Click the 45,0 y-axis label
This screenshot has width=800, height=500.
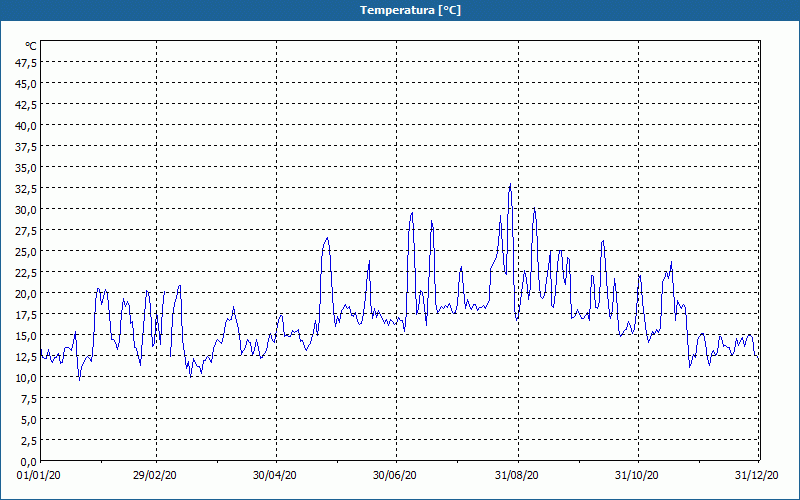click(x=27, y=84)
